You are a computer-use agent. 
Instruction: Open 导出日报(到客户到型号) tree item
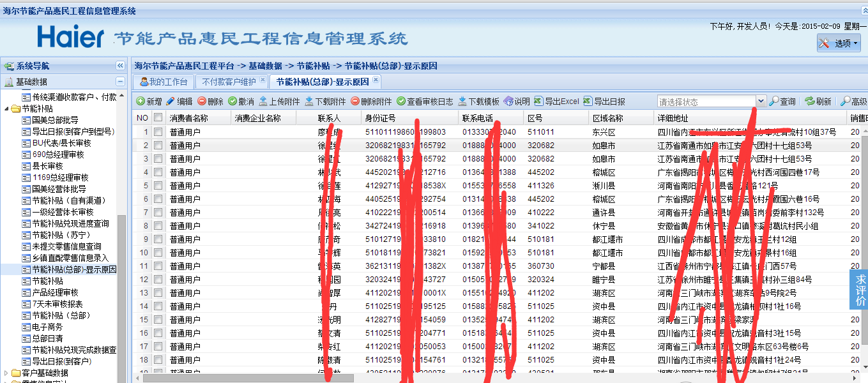pyautogui.click(x=73, y=131)
